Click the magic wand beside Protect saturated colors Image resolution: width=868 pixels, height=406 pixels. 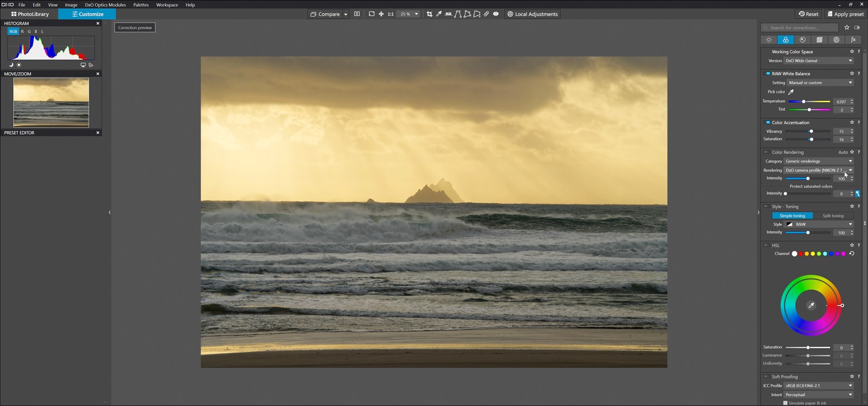pyautogui.click(x=858, y=194)
